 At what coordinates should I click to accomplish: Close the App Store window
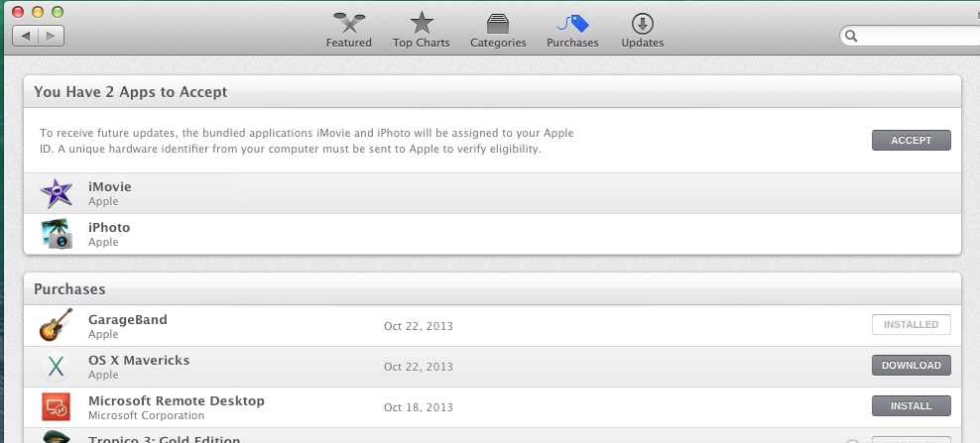[18, 12]
